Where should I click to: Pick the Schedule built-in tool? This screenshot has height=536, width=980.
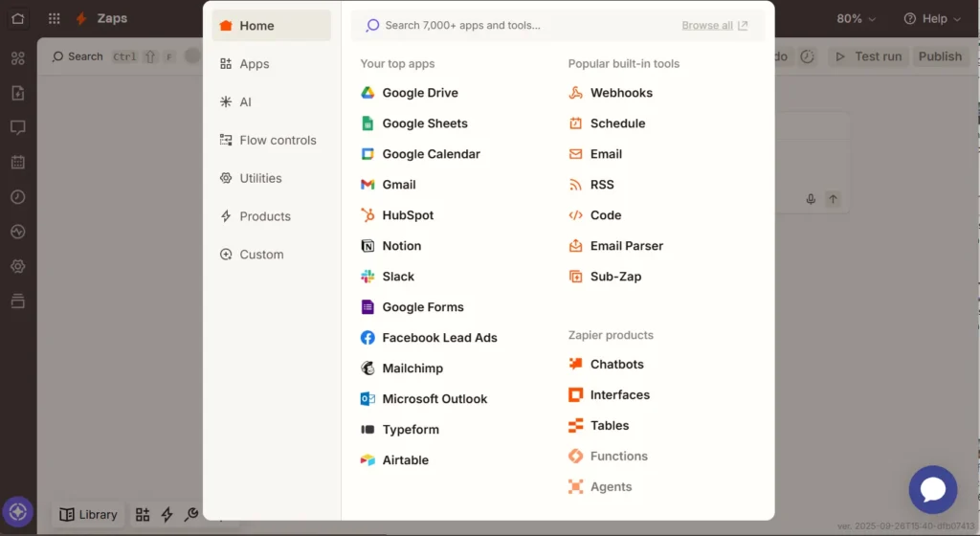(x=616, y=123)
